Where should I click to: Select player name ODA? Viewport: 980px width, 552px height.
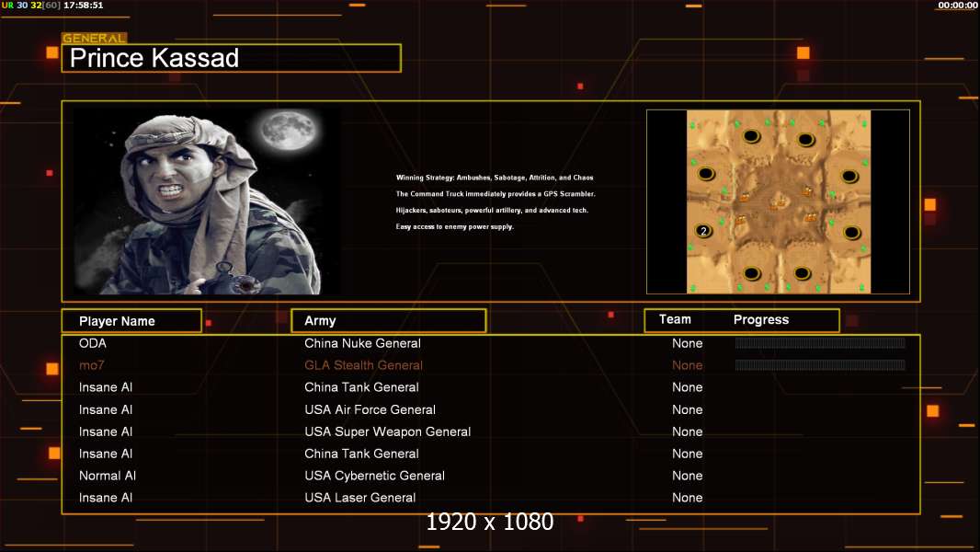[x=93, y=343]
